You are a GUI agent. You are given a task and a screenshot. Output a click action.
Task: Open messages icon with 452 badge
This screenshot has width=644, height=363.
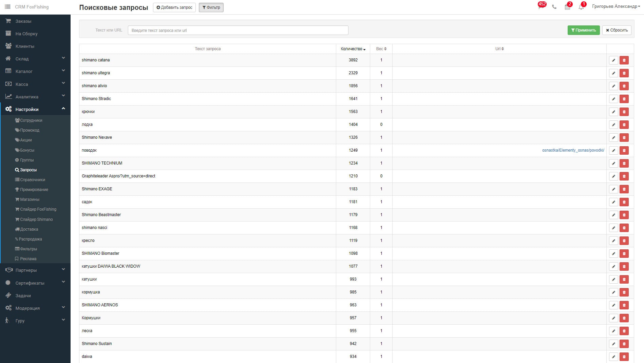541,6
